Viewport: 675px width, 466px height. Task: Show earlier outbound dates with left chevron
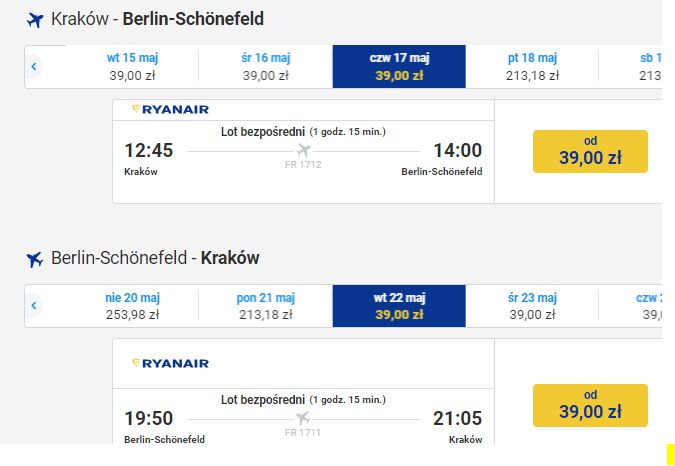point(34,67)
